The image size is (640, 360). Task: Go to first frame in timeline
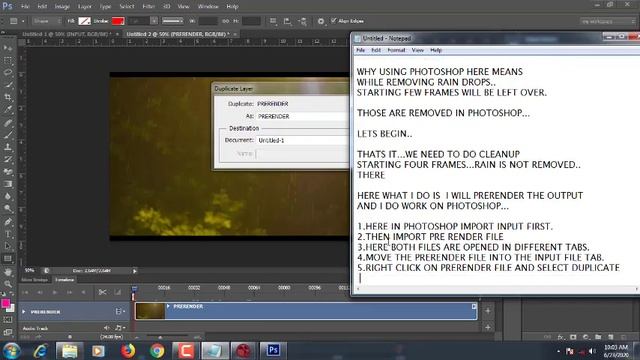[x=26, y=292]
